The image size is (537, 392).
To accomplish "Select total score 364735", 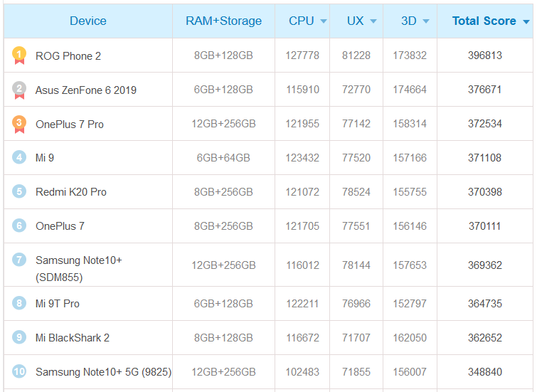I will tap(485, 304).
